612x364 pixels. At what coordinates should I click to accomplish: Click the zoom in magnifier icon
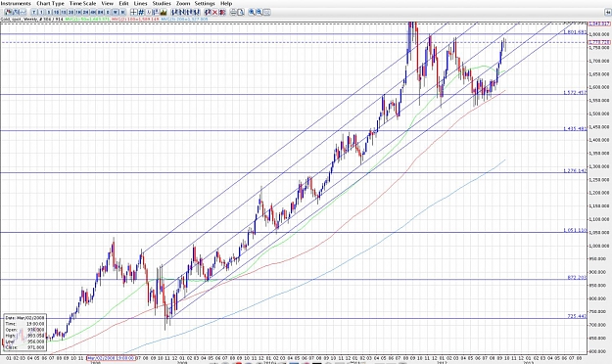(x=252, y=12)
